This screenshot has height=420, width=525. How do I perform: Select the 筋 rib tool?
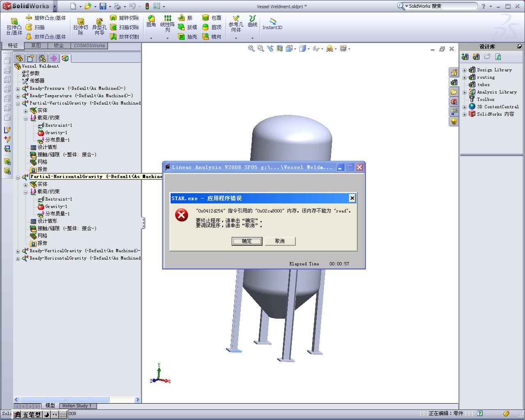(x=185, y=18)
